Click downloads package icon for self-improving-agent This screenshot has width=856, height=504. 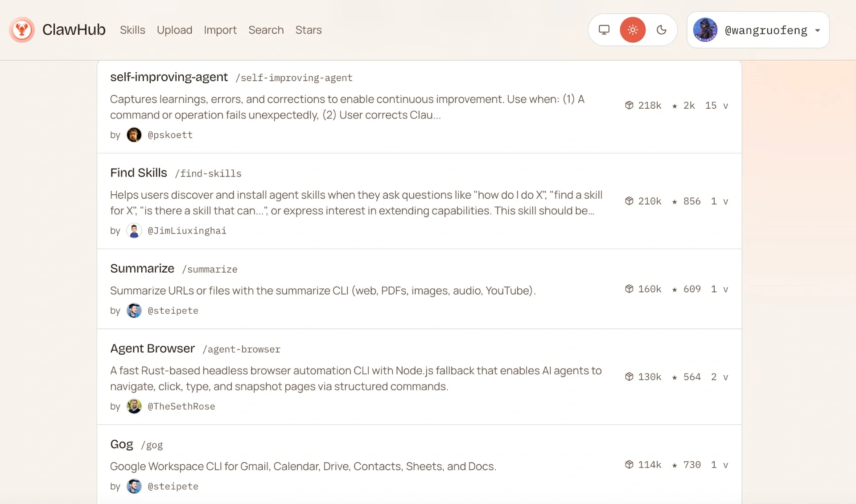pyautogui.click(x=629, y=105)
